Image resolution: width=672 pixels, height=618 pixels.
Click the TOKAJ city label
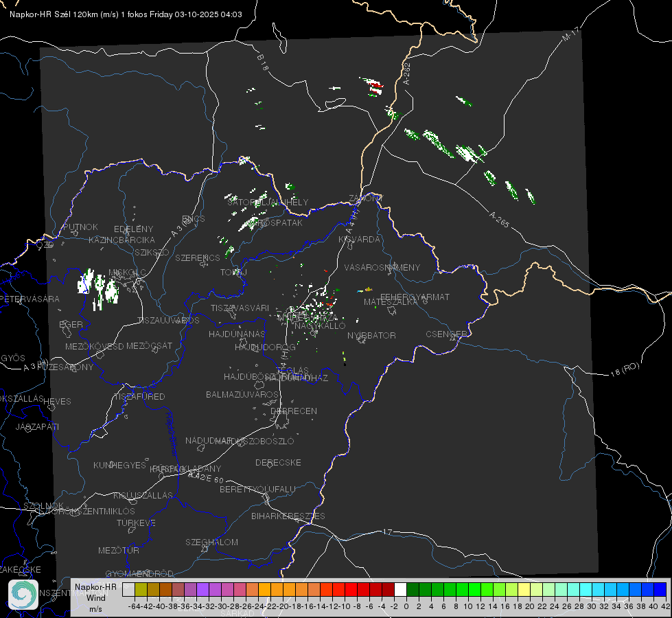[x=233, y=273]
